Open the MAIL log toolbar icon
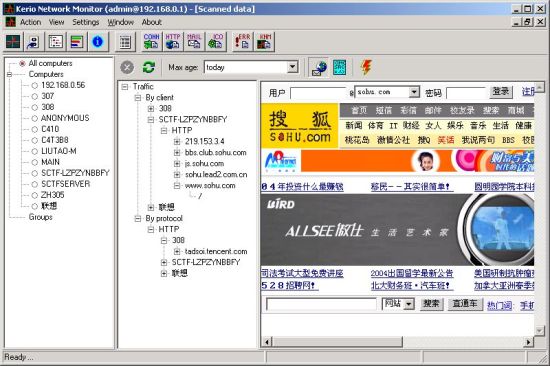 194,41
